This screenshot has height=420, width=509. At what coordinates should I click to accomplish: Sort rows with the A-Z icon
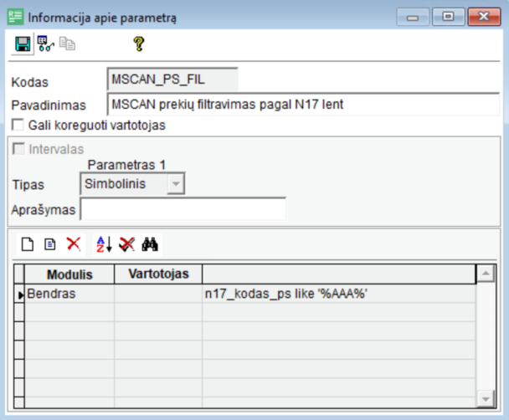click(x=103, y=244)
